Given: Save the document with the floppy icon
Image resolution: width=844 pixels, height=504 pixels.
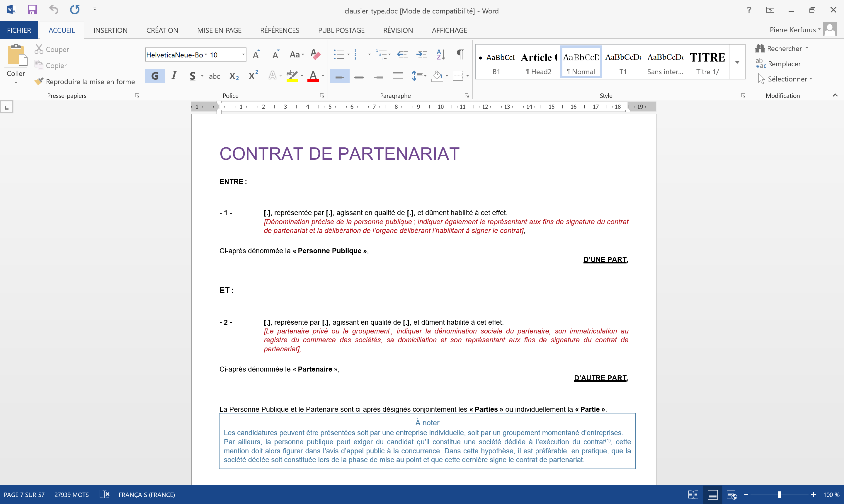Looking at the screenshot, I should 32,9.
